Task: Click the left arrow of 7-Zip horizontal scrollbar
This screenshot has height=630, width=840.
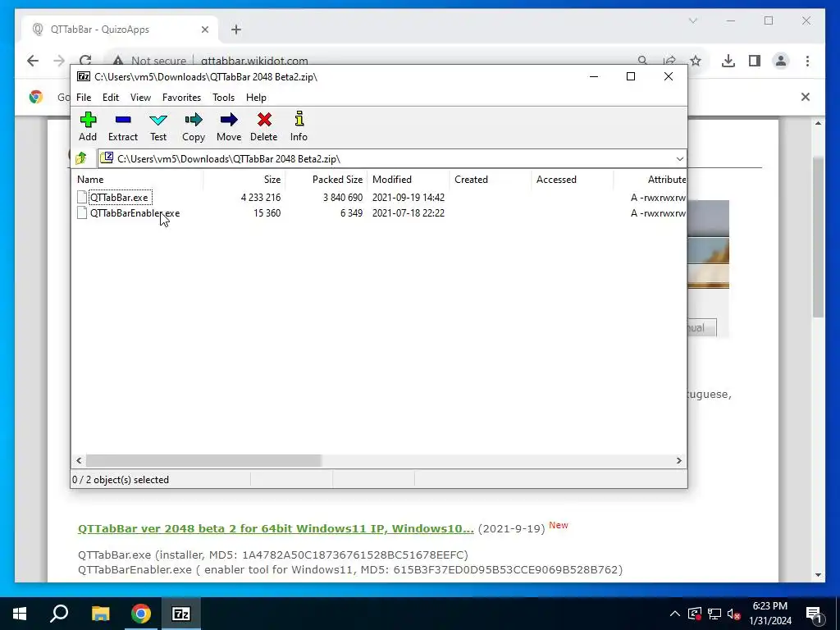Action: click(x=80, y=461)
